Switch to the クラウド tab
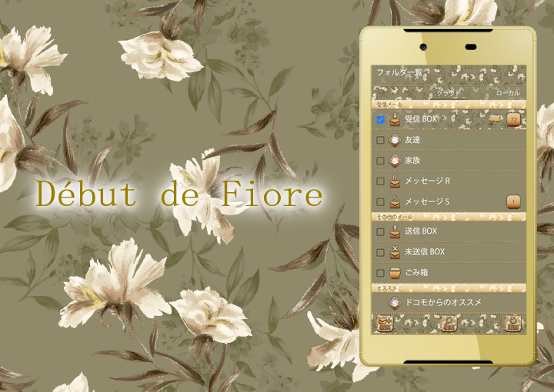Image resolution: width=554 pixels, height=392 pixels. click(448, 92)
